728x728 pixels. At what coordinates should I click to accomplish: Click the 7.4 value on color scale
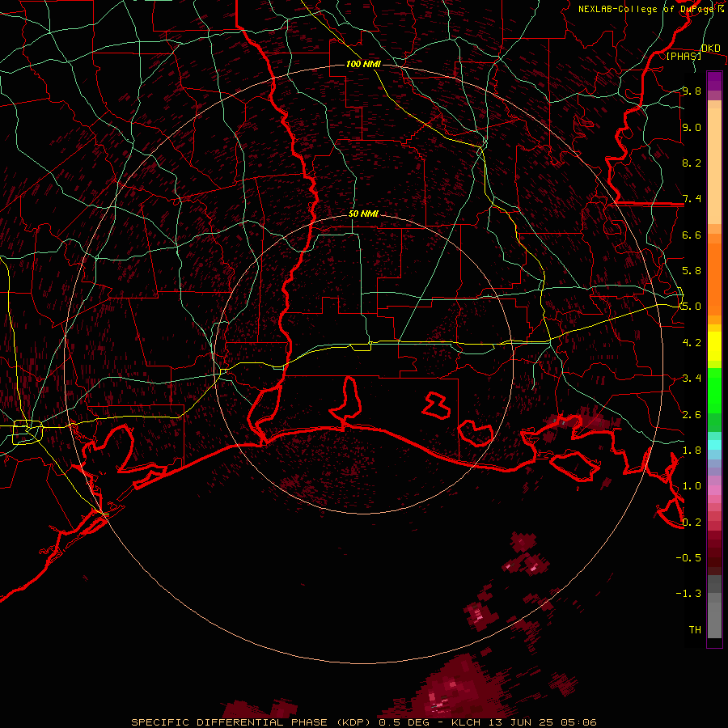pyautogui.click(x=692, y=199)
